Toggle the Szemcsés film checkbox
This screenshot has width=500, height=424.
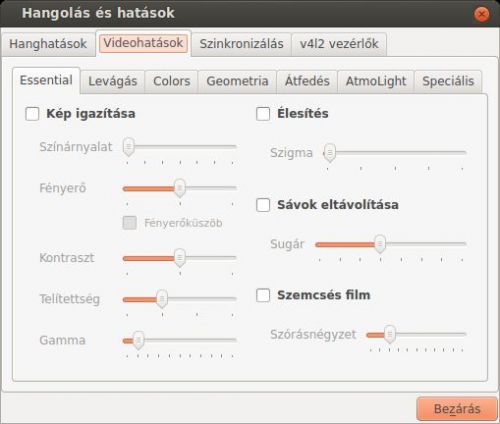[x=263, y=295]
